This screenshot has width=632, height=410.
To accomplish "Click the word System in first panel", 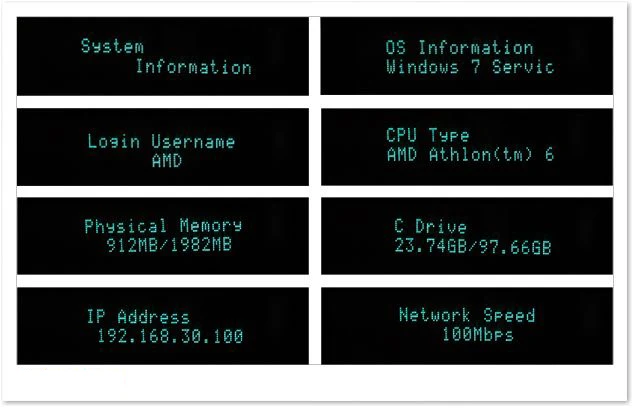I will 112,46.
